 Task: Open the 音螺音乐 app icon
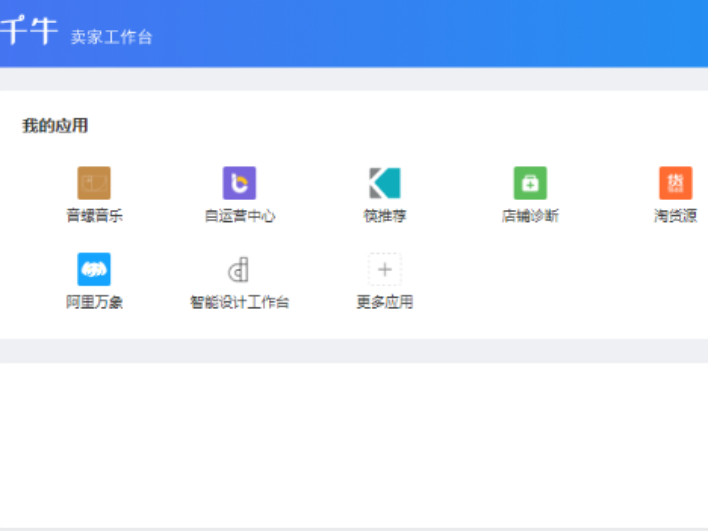click(94, 183)
